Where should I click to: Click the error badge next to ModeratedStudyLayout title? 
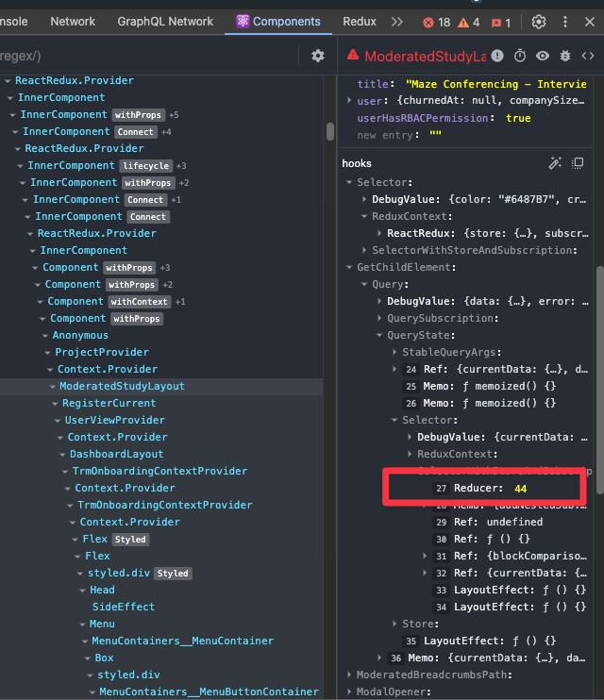(x=353, y=55)
